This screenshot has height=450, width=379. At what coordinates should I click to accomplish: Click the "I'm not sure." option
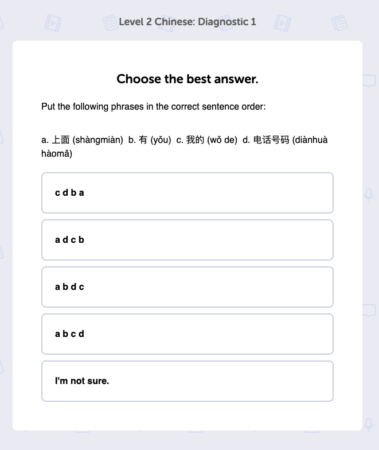pyautogui.click(x=187, y=381)
